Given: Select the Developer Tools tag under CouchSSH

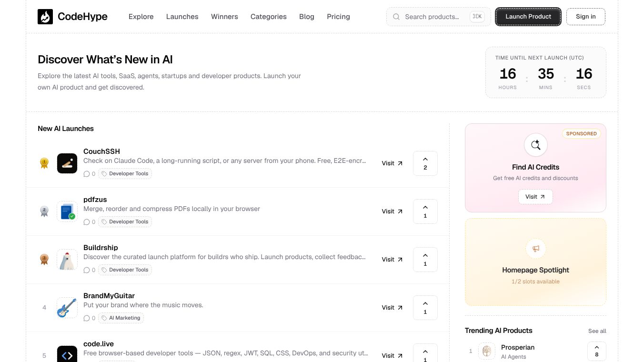Looking at the screenshot, I should (x=125, y=174).
